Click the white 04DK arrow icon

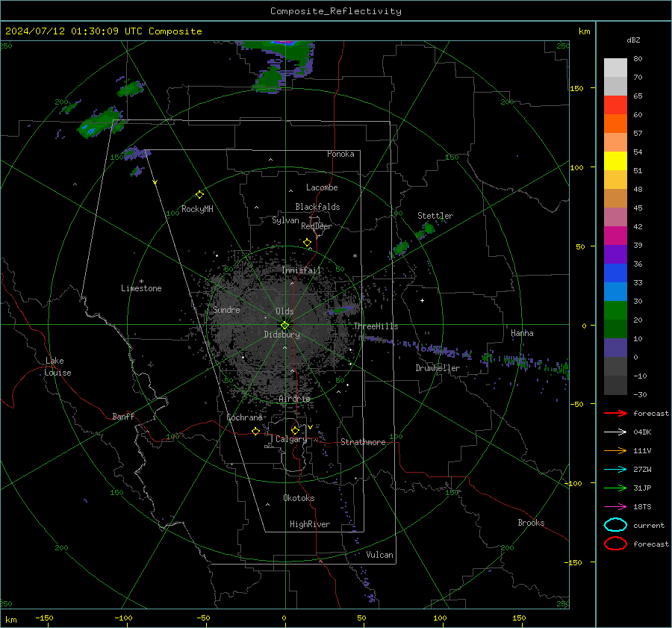(615, 432)
